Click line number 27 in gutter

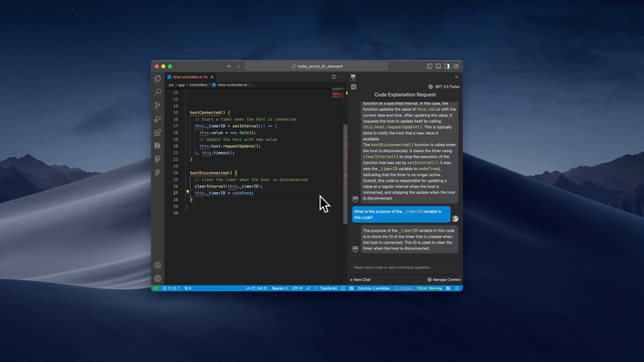(175, 193)
